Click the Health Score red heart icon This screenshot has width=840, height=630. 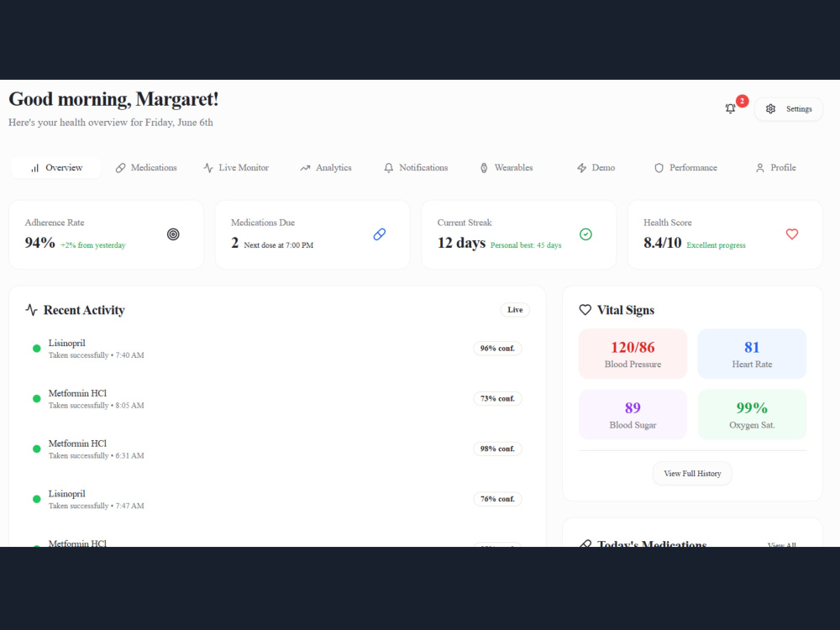tap(792, 234)
